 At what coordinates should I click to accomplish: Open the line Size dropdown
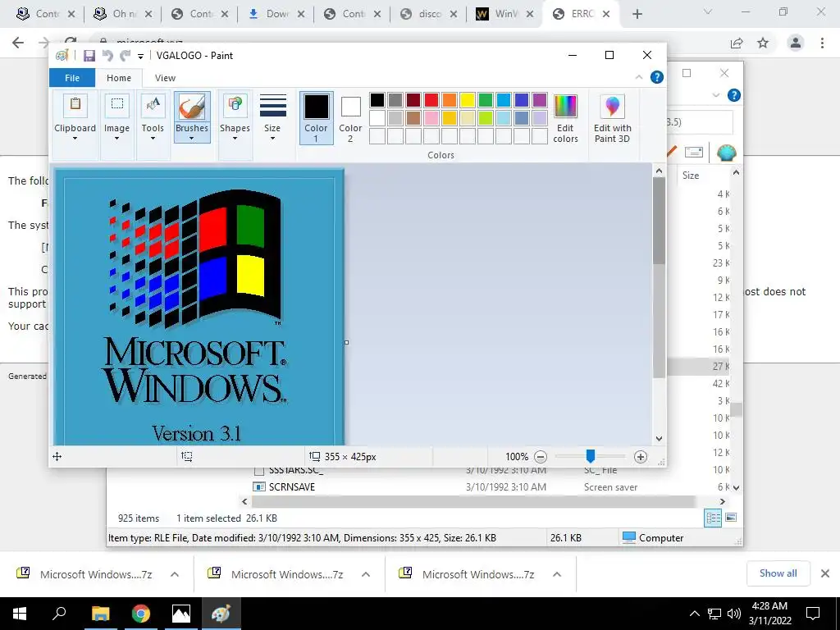click(x=272, y=118)
